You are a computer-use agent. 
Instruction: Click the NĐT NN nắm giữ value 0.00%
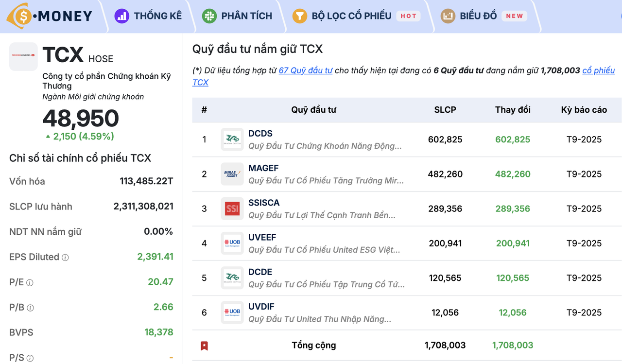click(x=158, y=232)
